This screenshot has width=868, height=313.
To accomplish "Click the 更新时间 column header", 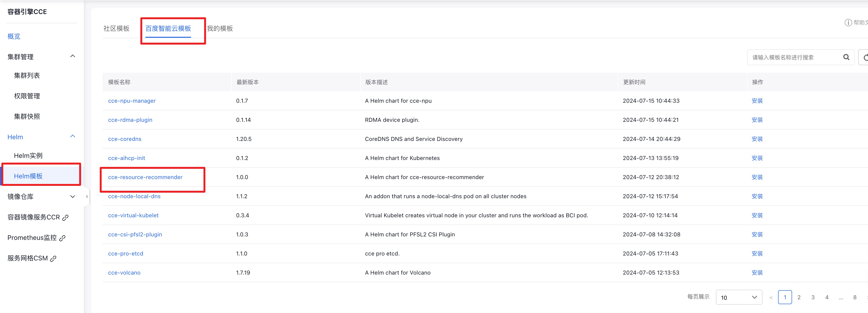I will tap(634, 82).
